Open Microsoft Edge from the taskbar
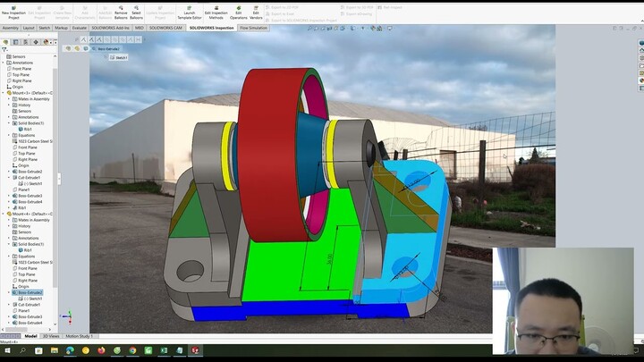This screenshot has width=644, height=362. (70, 350)
